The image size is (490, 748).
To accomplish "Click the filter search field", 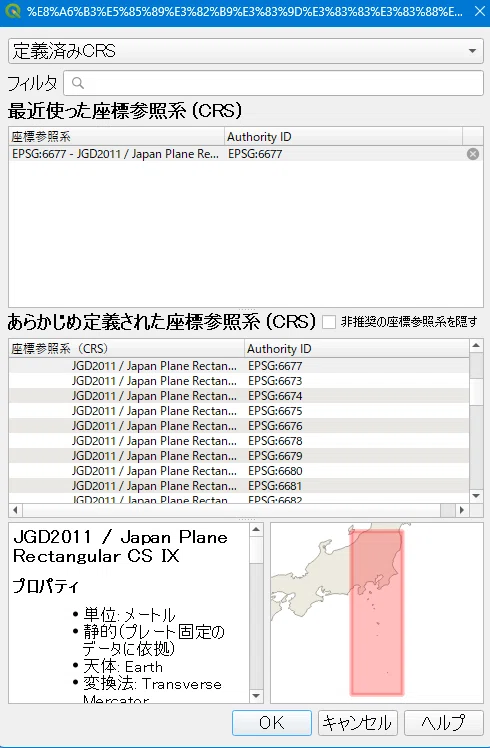I will point(274,83).
